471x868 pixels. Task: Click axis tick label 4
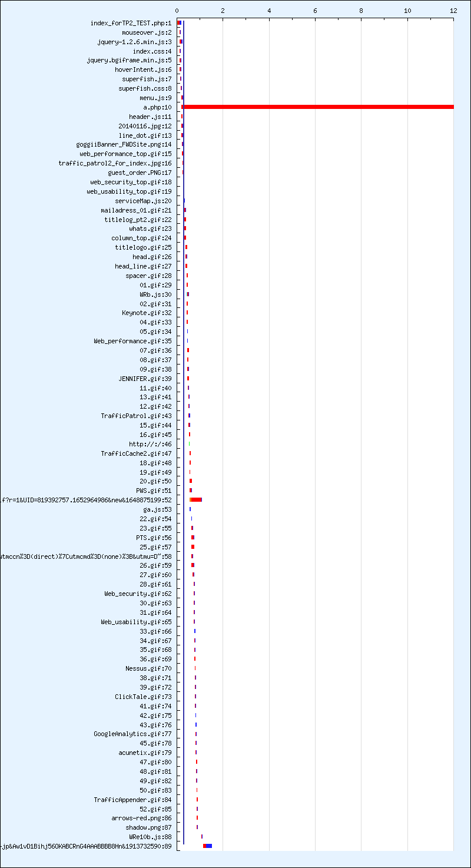pyautogui.click(x=269, y=11)
